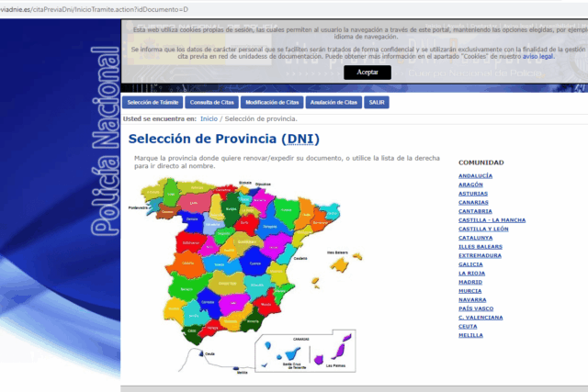Screen dimensions: 588x392
Task: Pick Gran Canaria island in Las Palmas inset
Action: (x=319, y=360)
